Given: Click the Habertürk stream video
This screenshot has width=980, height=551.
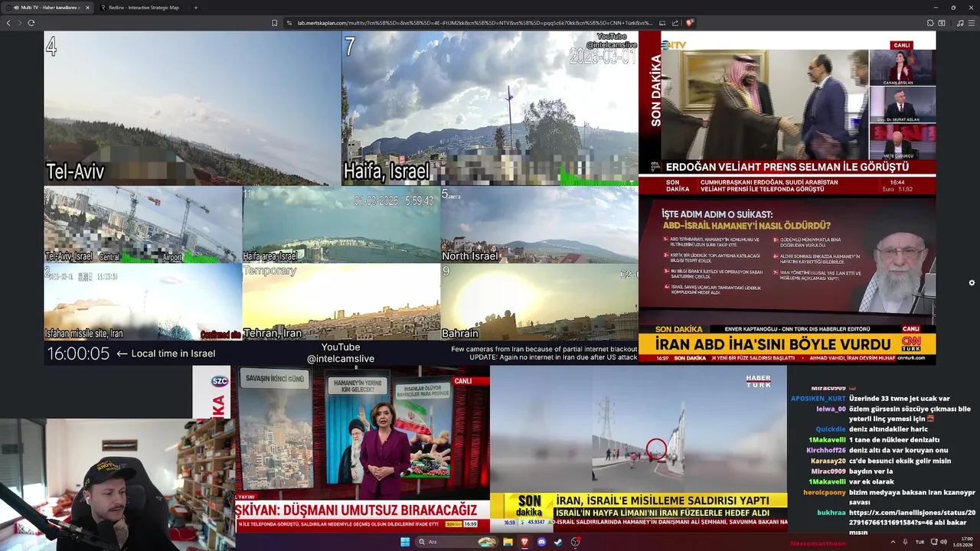Looking at the screenshot, I should click(639, 448).
